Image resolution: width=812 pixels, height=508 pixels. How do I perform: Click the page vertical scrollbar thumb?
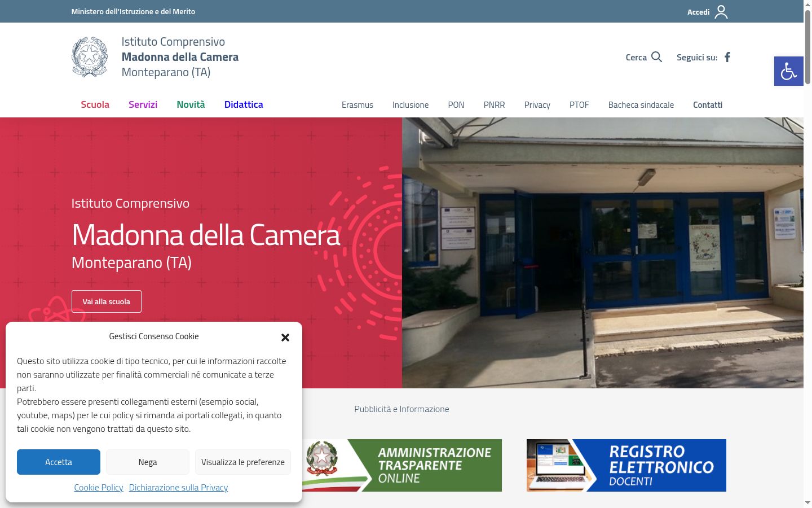point(807,47)
